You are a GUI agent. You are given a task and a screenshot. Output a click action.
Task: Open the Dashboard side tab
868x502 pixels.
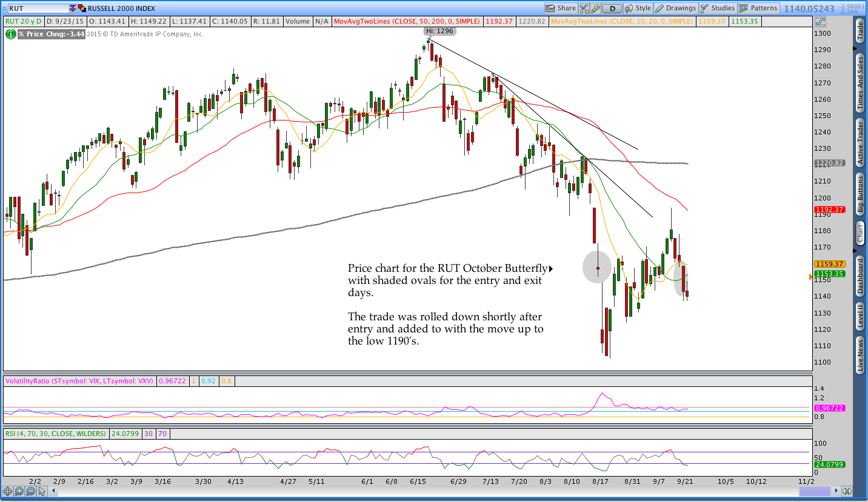(860, 276)
